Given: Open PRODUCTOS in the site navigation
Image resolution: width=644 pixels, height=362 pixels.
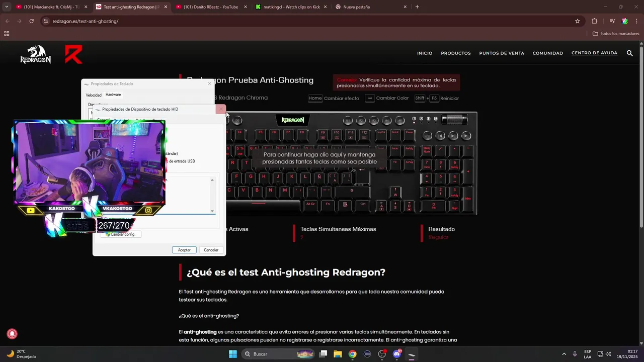Looking at the screenshot, I should click(x=456, y=53).
